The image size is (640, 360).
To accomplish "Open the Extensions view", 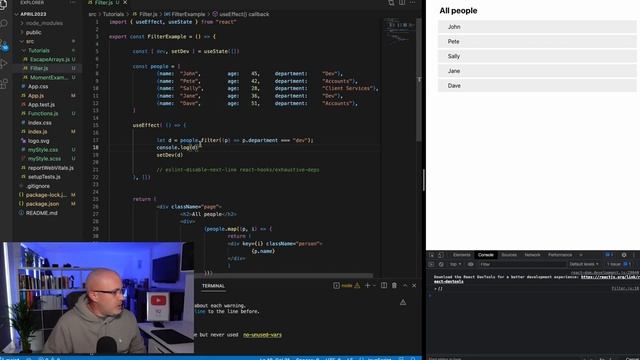I will pos(4,84).
